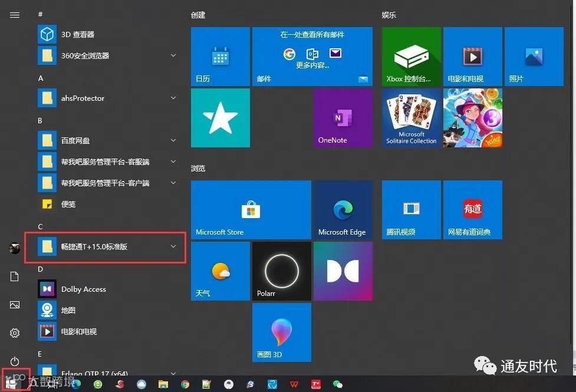Viewport: 576px width, 392px height.
Task: Open the teal star tile
Action: point(220,118)
